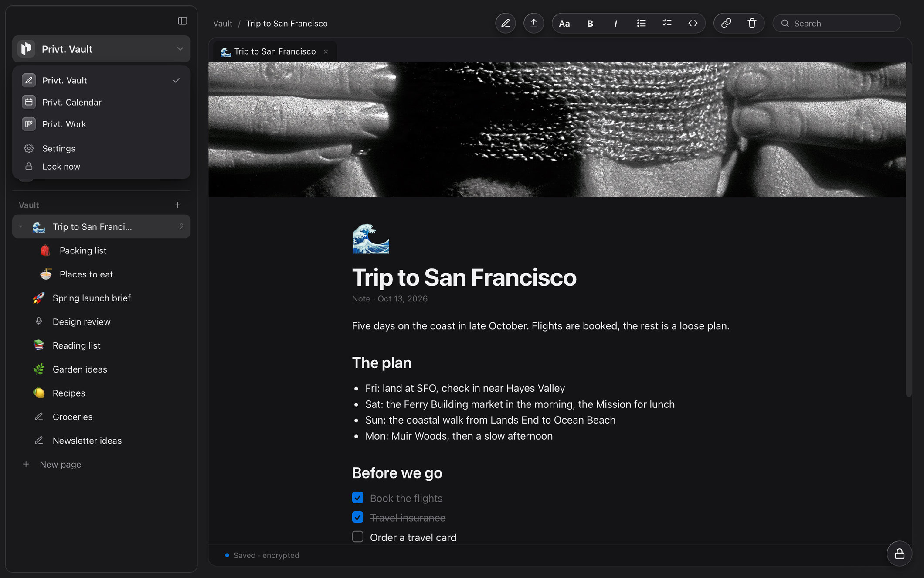Uncheck the "Book the flights" checkbox
924x578 pixels.
click(357, 498)
